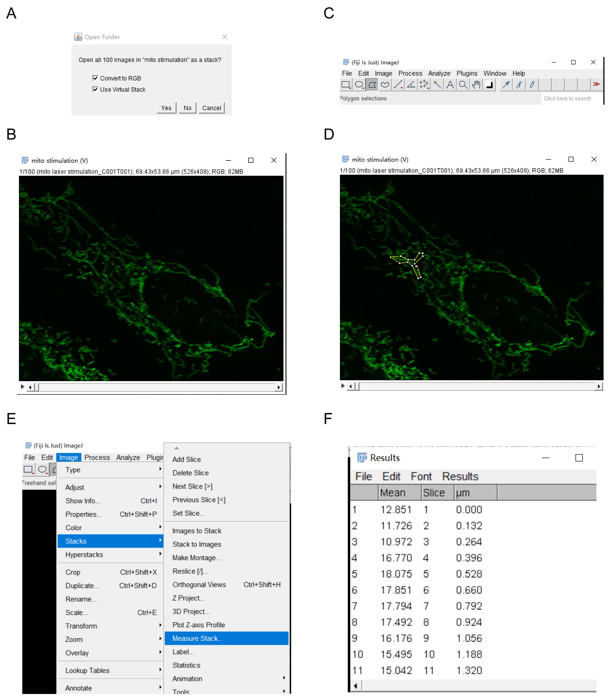Click right scroll arrow in panel D stack

(599, 386)
